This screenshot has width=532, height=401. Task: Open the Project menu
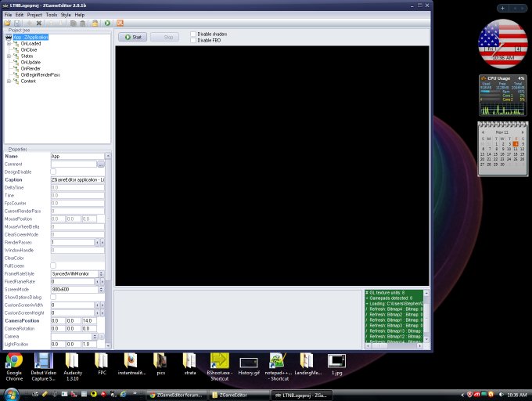tap(34, 15)
